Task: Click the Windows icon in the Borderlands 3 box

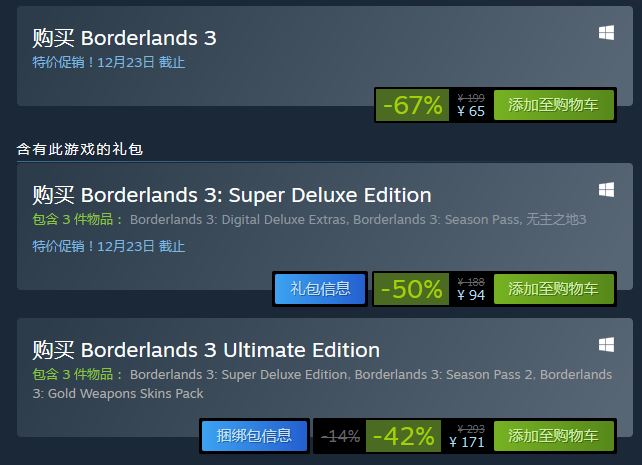Action: [606, 33]
